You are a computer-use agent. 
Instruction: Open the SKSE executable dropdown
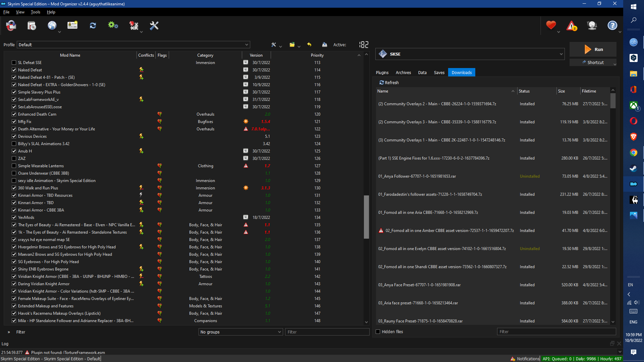[470, 54]
